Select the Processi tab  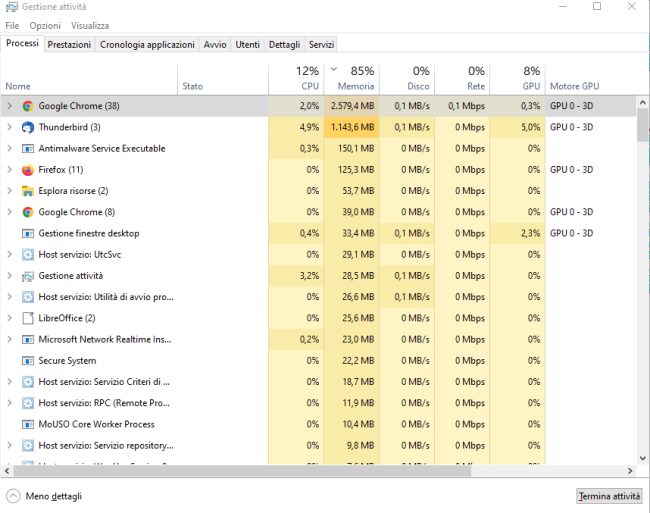(x=22, y=44)
